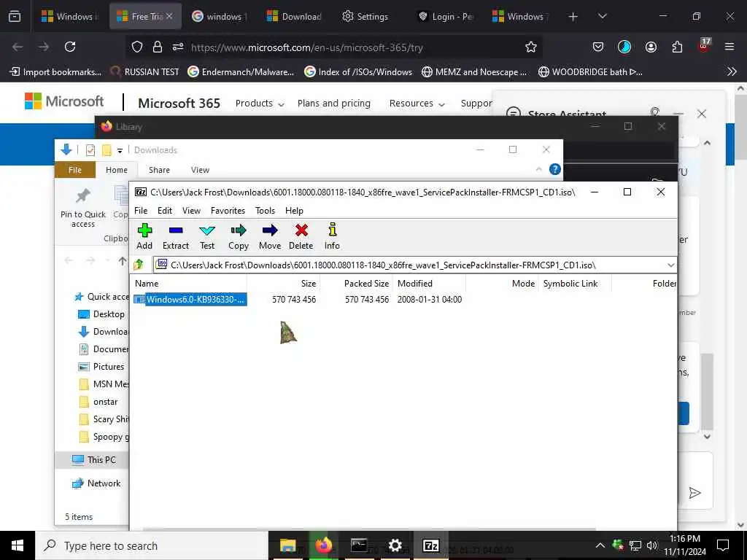The image size is (747, 560).
Task: Switch to the View ribbon tab in Explorer
Action: pyautogui.click(x=200, y=170)
